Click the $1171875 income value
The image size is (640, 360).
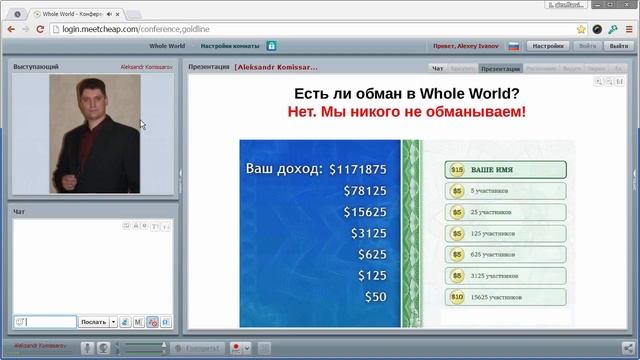pos(358,169)
